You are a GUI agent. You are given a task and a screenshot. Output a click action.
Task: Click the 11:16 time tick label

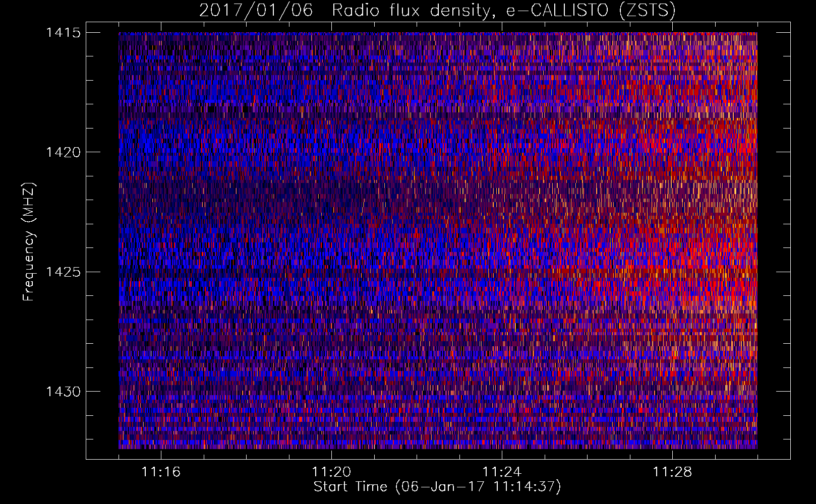click(161, 472)
